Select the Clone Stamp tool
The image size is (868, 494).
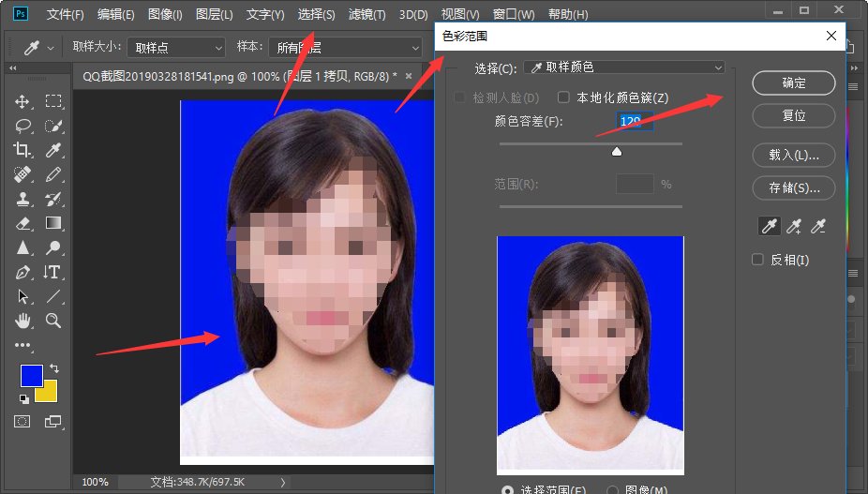(22, 199)
